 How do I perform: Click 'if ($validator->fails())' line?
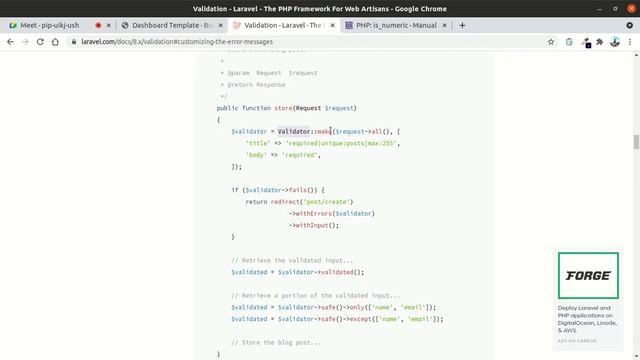(x=278, y=190)
